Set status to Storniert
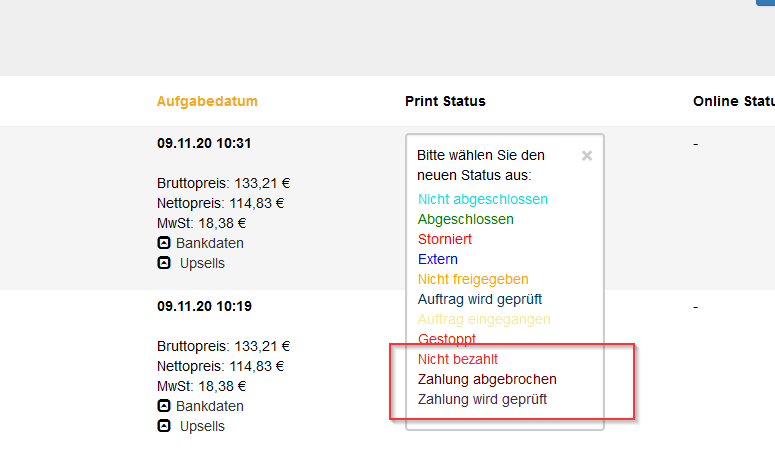Viewport: 775px width, 452px height. point(444,239)
